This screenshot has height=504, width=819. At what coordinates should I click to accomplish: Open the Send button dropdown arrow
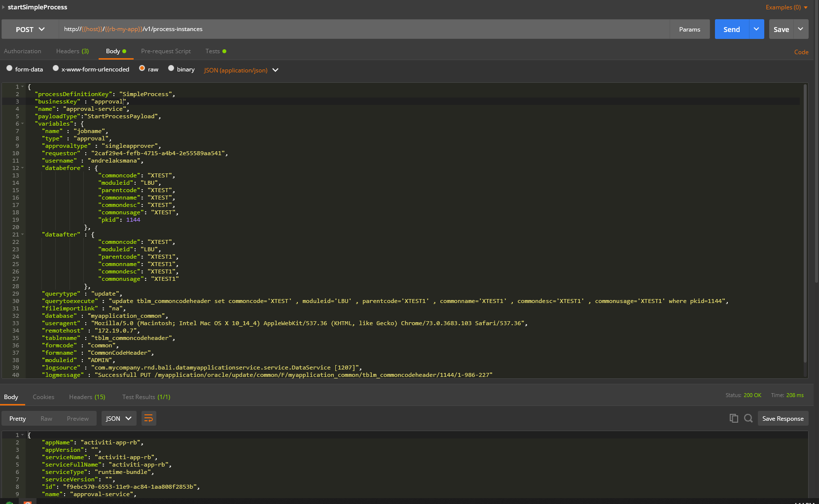pyautogui.click(x=756, y=29)
